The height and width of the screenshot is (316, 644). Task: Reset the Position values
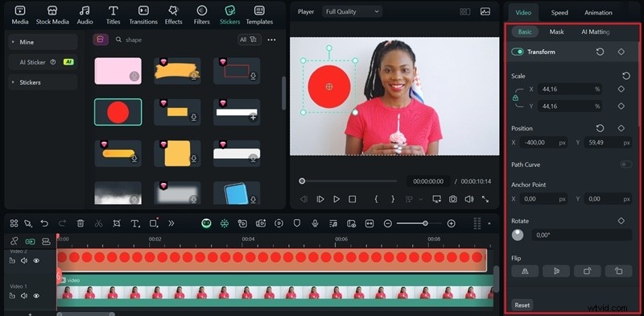pos(600,128)
